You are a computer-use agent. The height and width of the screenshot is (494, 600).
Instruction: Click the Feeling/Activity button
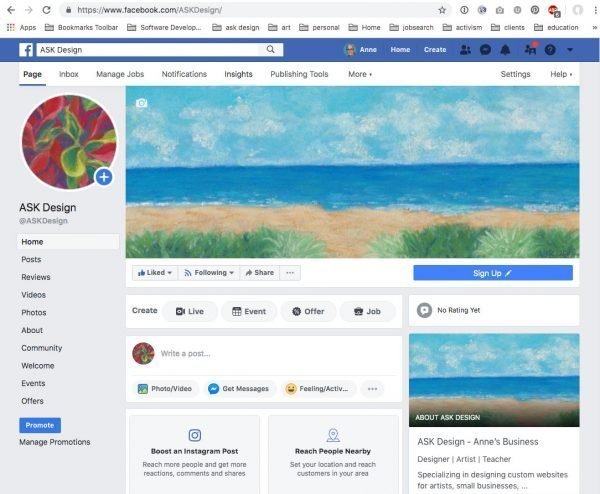click(318, 389)
